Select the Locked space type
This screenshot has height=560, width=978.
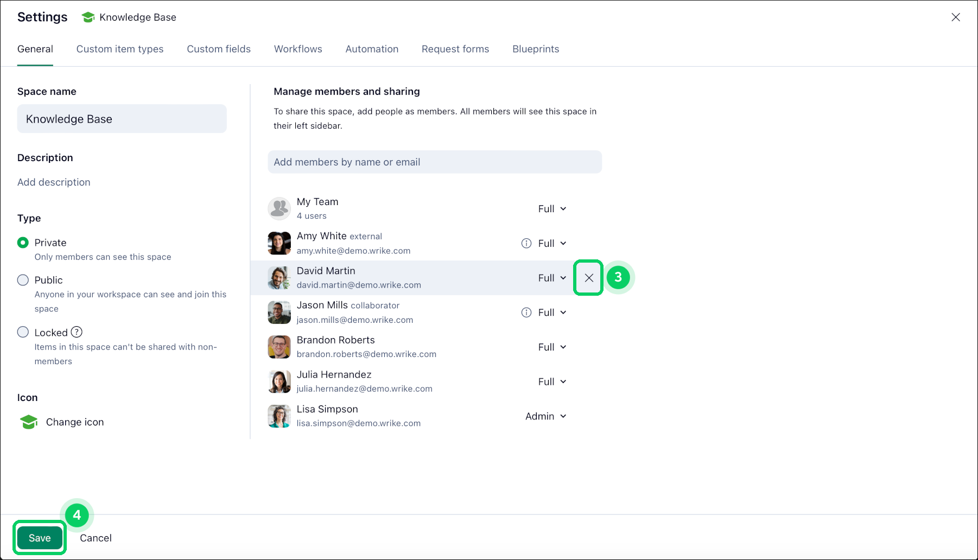point(23,332)
